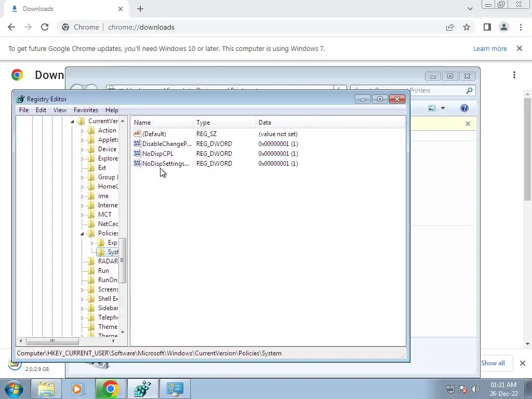
Task: Click the Chrome forward arrow
Action: click(28, 27)
